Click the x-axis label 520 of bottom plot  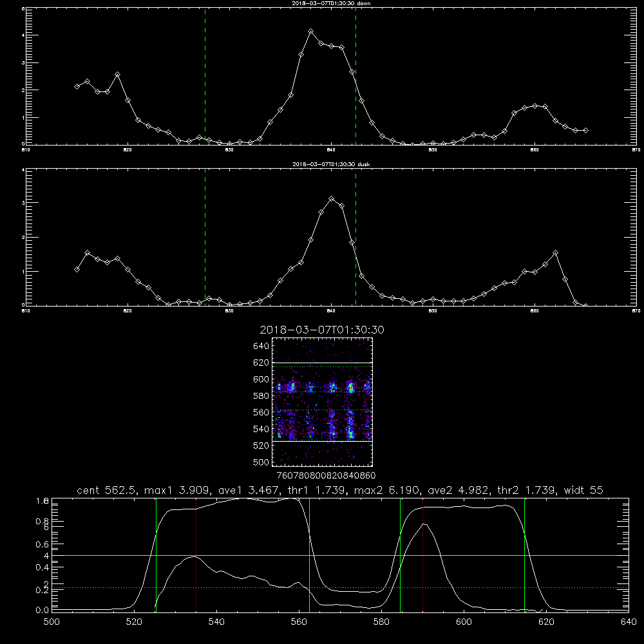(134, 622)
